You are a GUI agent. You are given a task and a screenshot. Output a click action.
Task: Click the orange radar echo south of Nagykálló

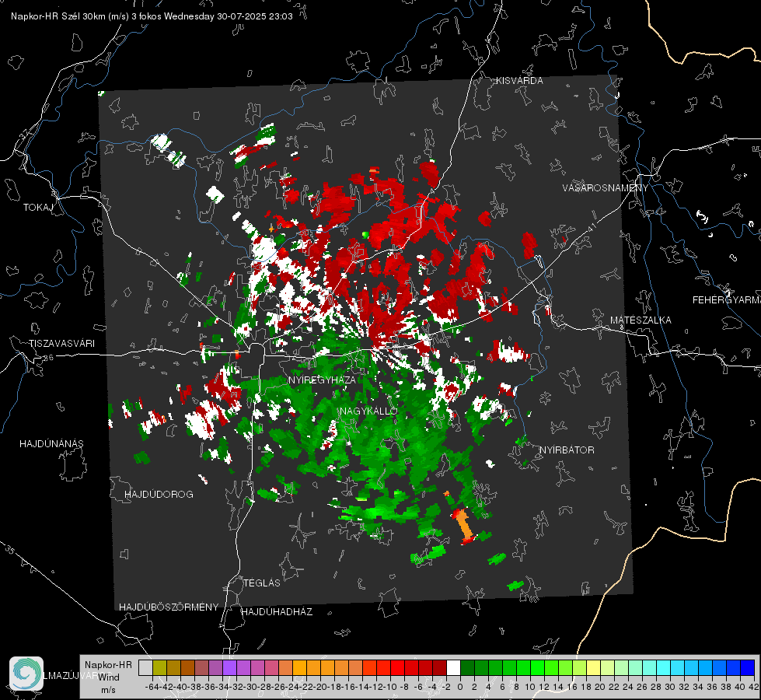463,525
